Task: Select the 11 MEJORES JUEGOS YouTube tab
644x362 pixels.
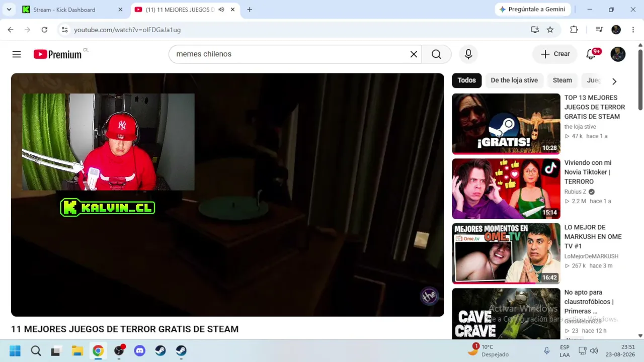Action: 180,10
